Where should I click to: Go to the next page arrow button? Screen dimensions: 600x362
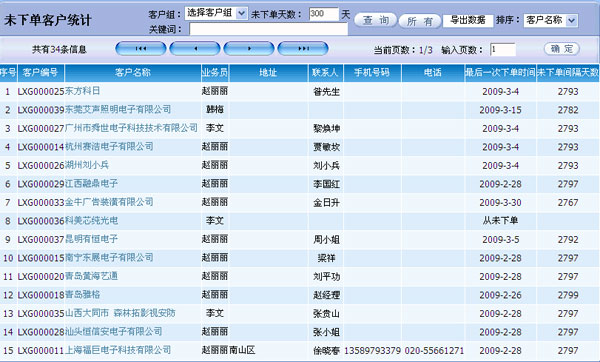[x=249, y=49]
